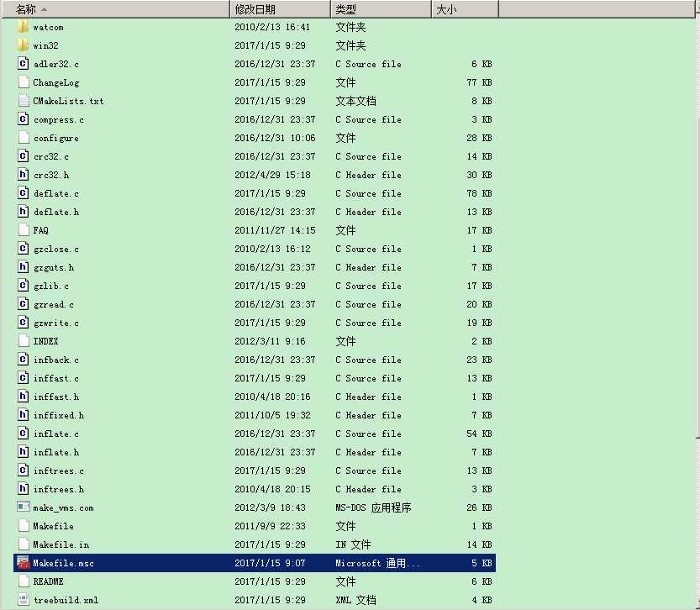Select the file name Makefile.in
700x610 pixels.
[61, 544]
